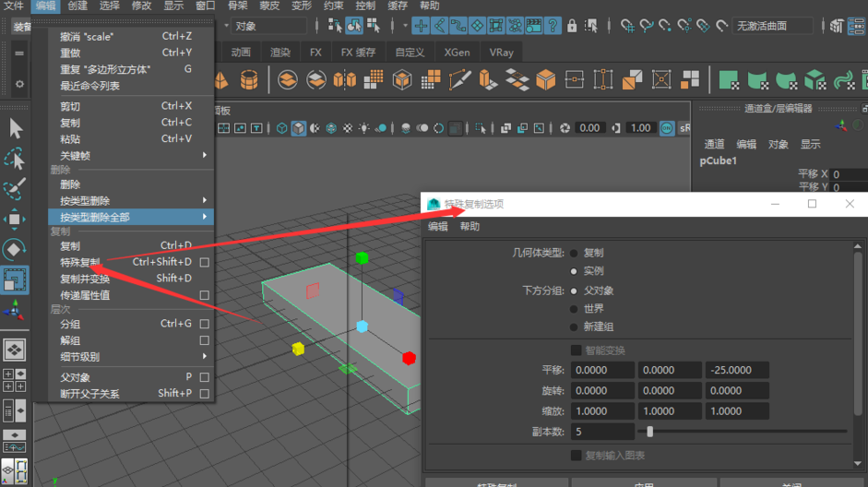Expand 按类型删除全部 submenu arrow
Screen dimensions: 868x487
(204, 217)
